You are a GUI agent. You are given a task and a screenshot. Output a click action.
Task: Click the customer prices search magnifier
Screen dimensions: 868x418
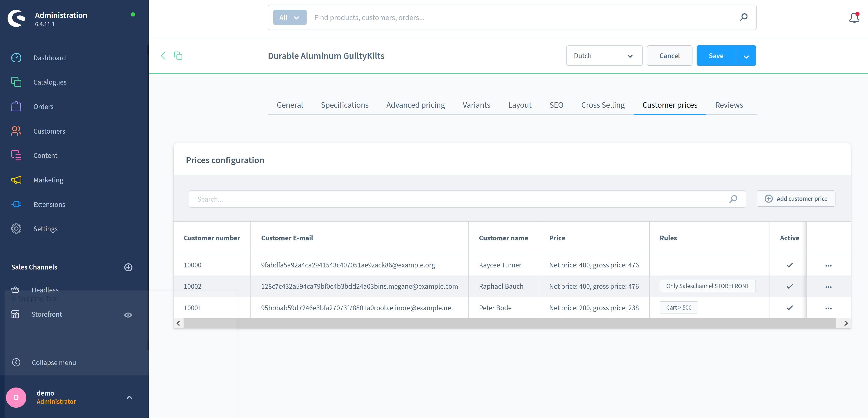(733, 199)
